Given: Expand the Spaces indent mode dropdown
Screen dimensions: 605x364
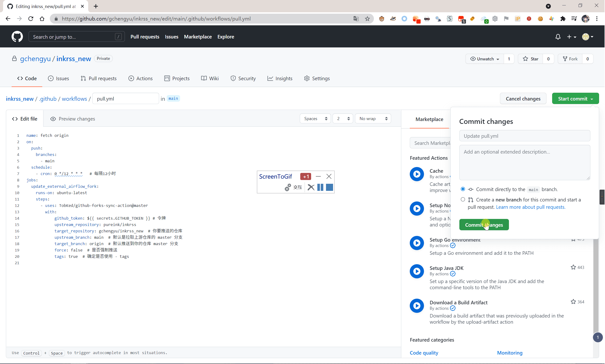Looking at the screenshot, I should (x=315, y=119).
